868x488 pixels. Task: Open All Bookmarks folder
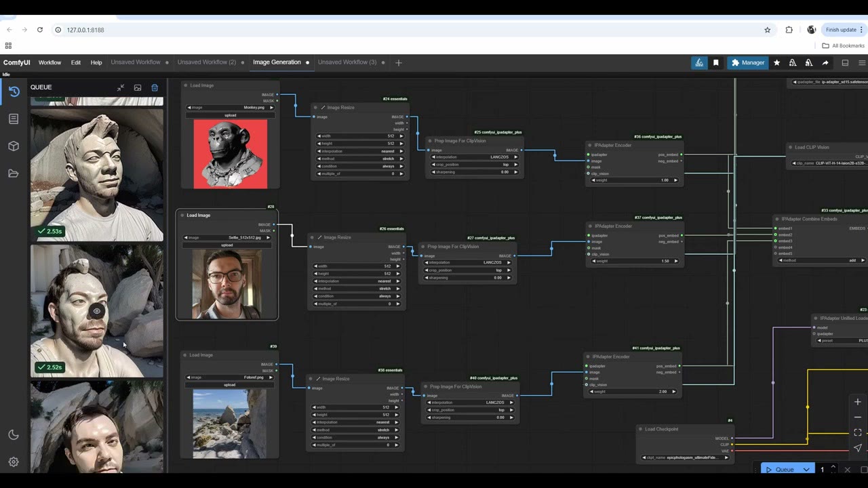pos(843,45)
